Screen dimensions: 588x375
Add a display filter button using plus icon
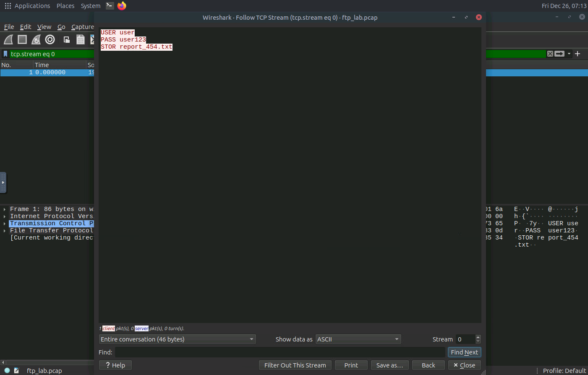pyautogui.click(x=578, y=54)
